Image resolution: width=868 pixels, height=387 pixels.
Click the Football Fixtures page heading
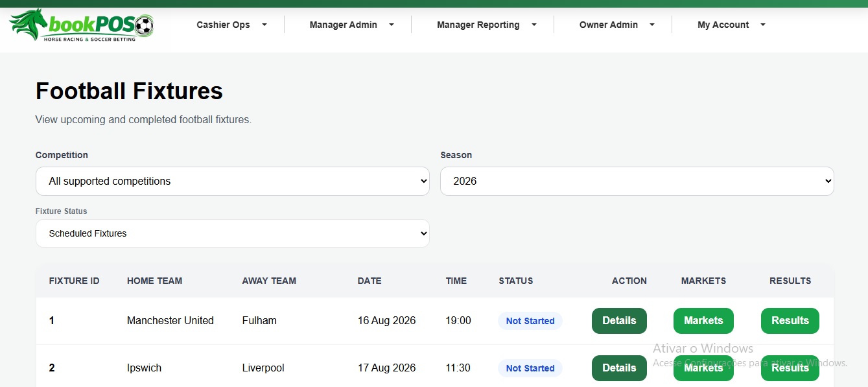point(129,91)
